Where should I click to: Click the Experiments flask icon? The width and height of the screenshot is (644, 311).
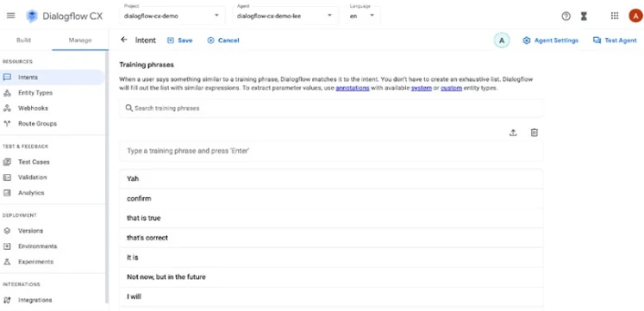coord(7,262)
